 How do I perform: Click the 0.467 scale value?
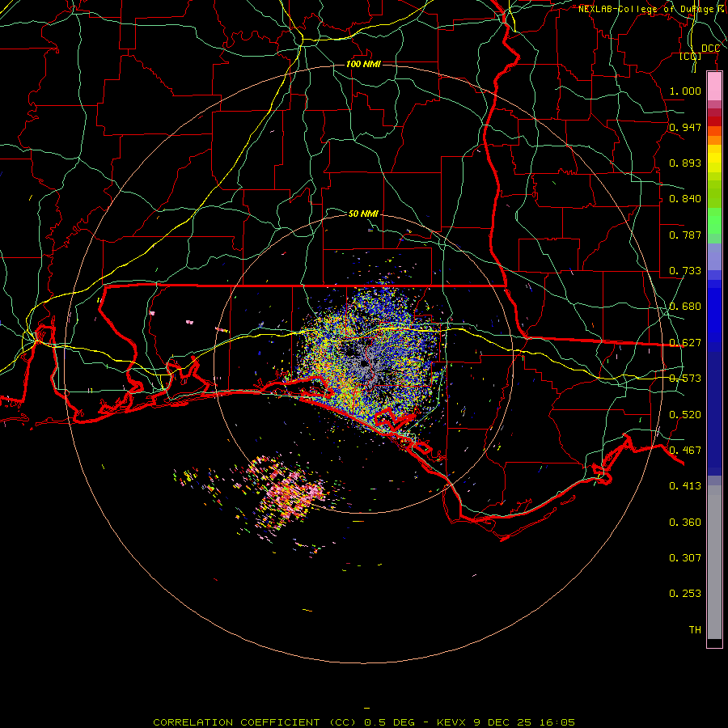(x=685, y=451)
